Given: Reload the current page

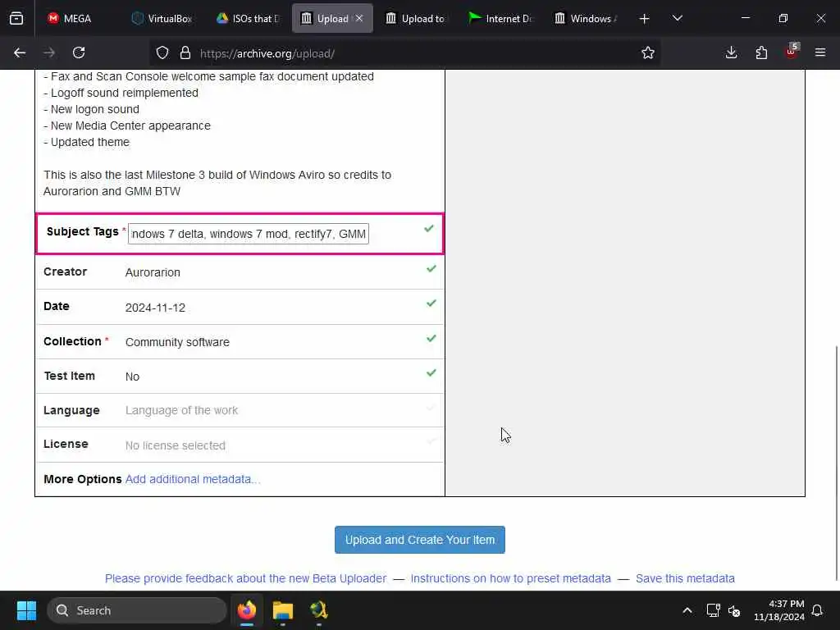Looking at the screenshot, I should (x=79, y=52).
